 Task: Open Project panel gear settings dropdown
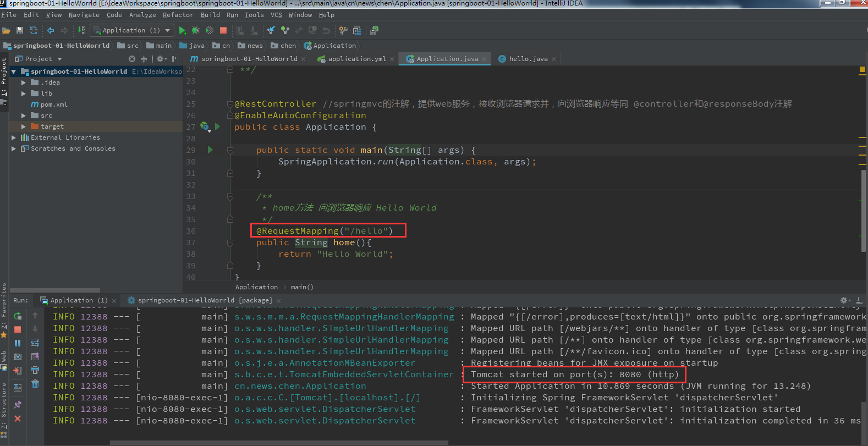point(161,59)
